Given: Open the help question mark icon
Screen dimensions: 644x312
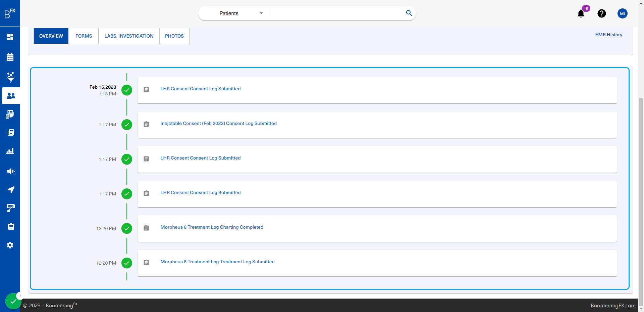Looking at the screenshot, I should [602, 13].
